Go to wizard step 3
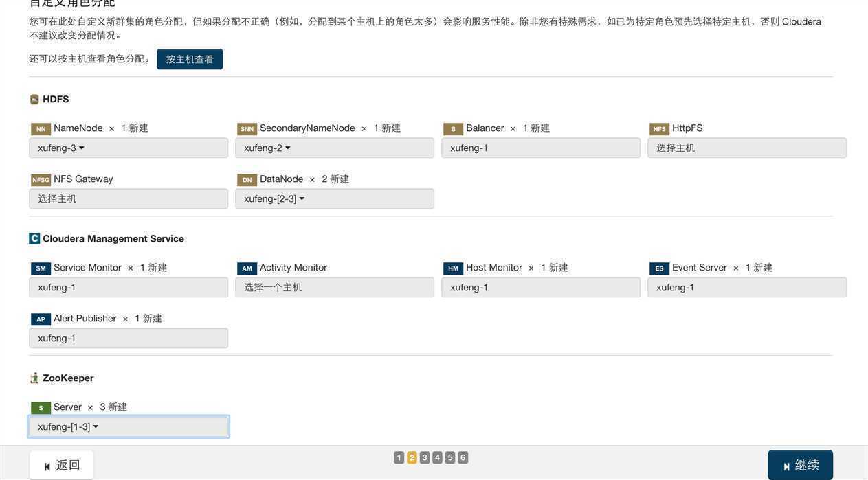 click(425, 457)
